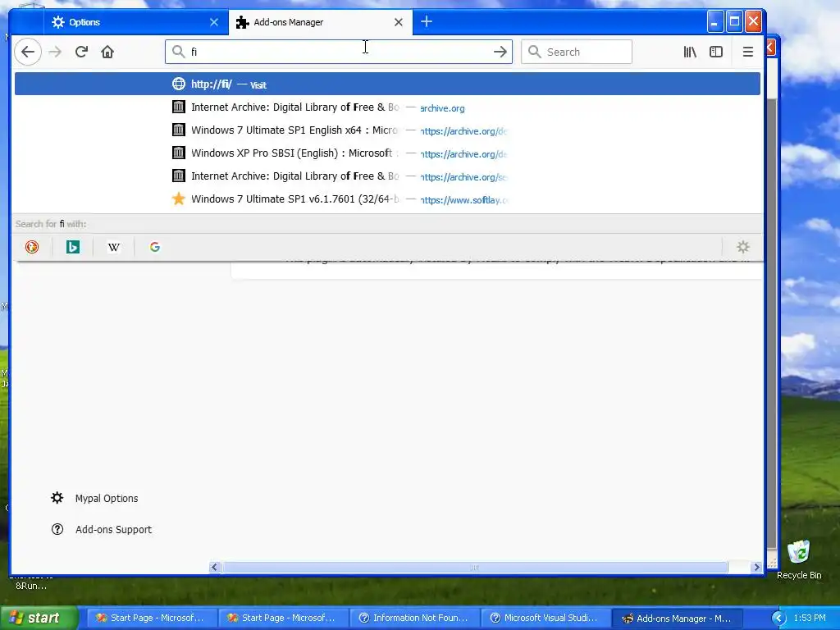840x630 pixels.
Task: Select the Add-ons Manager tab
Action: click(321, 22)
